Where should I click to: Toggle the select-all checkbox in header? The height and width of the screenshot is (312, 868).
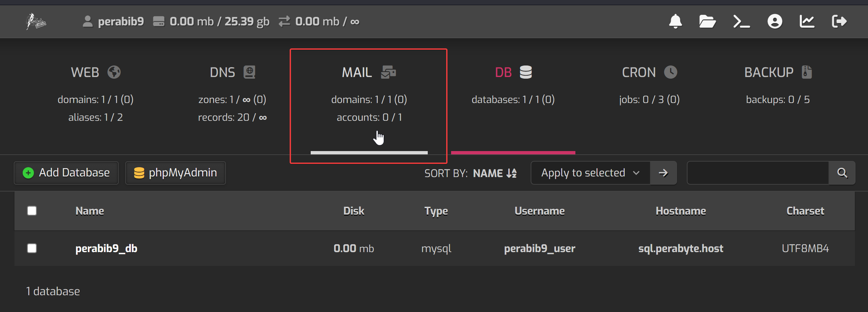click(x=32, y=211)
